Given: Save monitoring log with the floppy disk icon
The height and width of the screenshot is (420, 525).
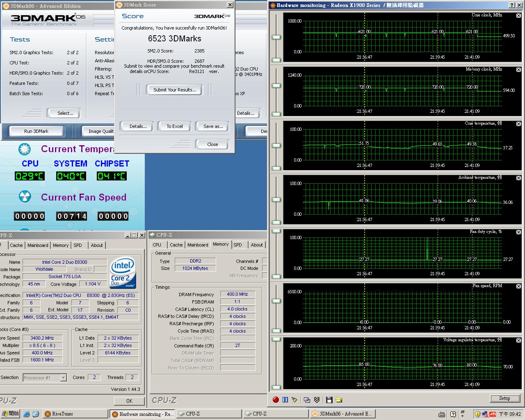Looking at the screenshot, I should pyautogui.click(x=329, y=399).
